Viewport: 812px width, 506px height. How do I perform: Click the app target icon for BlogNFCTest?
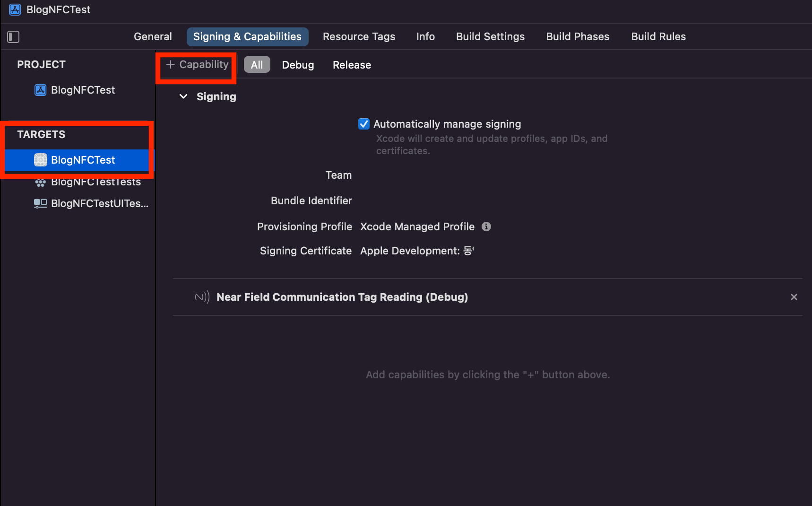pyautogui.click(x=41, y=160)
